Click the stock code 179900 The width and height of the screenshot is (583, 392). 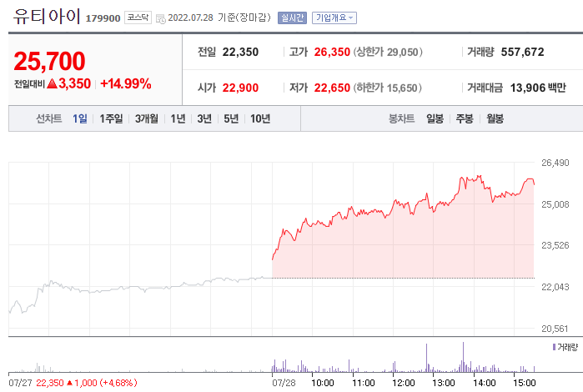(x=103, y=18)
